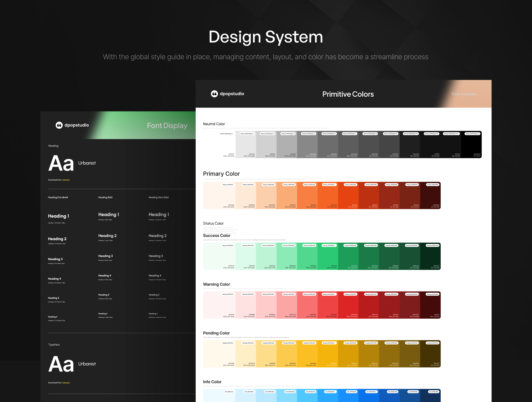Pick the Warning-DPOP/900 dark red swatch

click(x=410, y=305)
